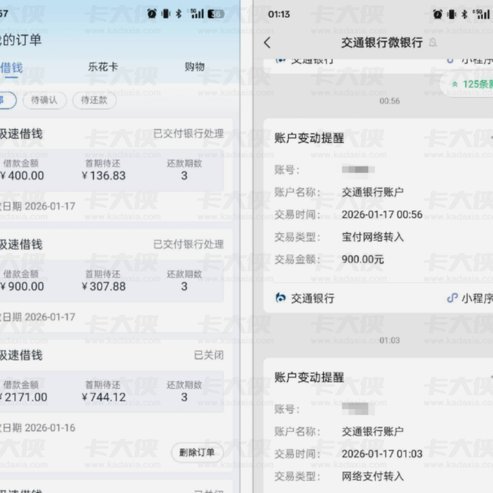
Task: Tap the ¥136.83 first installment value
Action: [x=104, y=176]
